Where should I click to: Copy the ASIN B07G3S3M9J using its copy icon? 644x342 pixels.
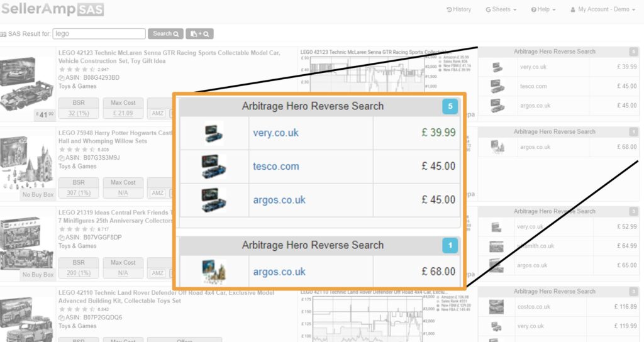point(61,158)
